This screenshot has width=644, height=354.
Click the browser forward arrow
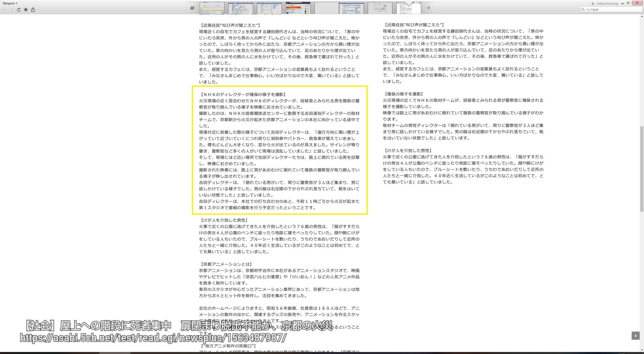coord(11,10)
